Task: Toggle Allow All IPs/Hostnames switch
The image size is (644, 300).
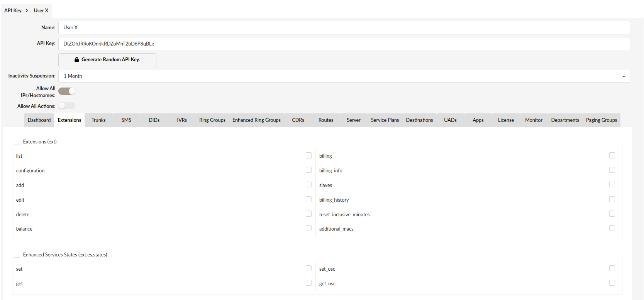Action: 67,91
